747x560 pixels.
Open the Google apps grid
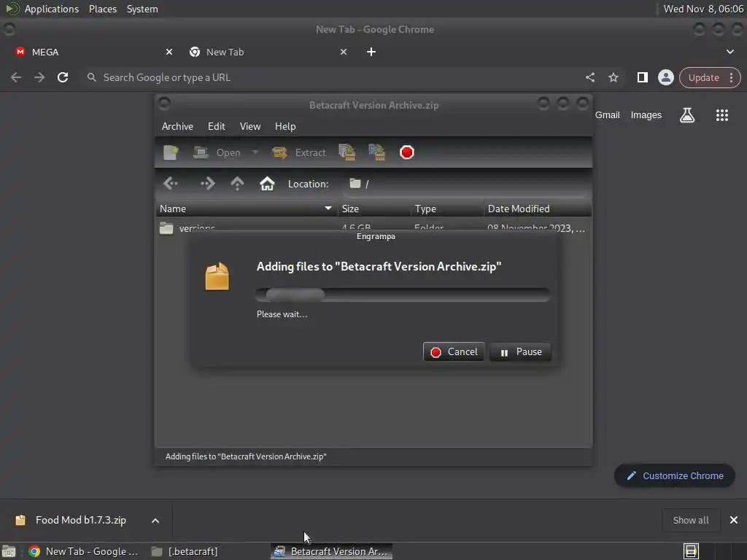coord(721,114)
